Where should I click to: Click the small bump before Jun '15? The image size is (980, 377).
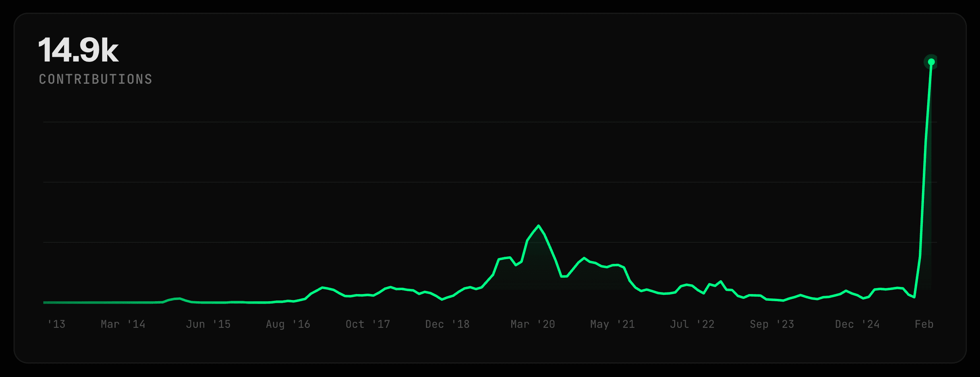(180, 298)
